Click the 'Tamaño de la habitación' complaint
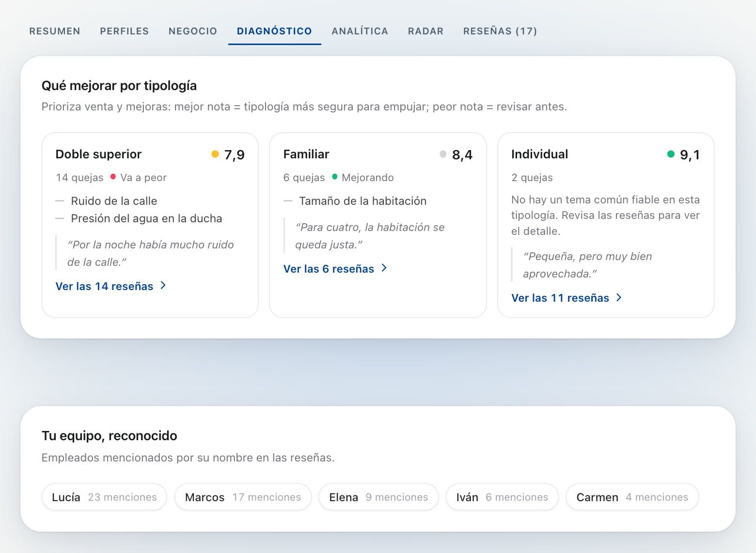 (362, 201)
